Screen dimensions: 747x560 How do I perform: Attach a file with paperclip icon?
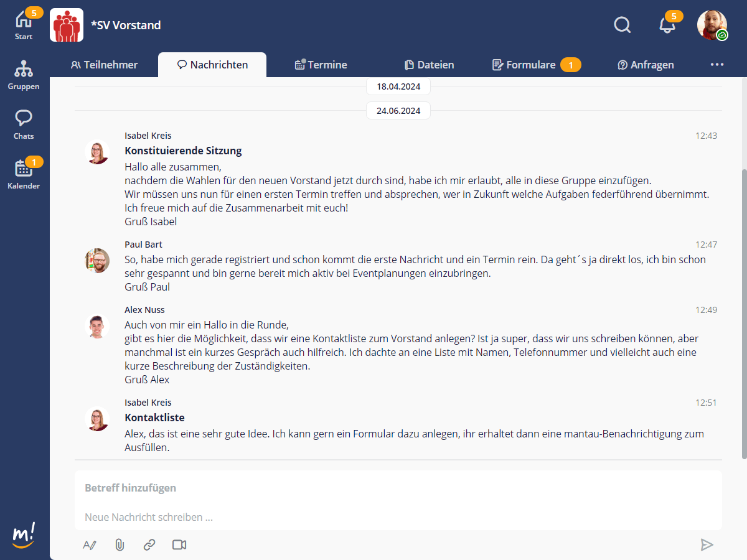(120, 545)
